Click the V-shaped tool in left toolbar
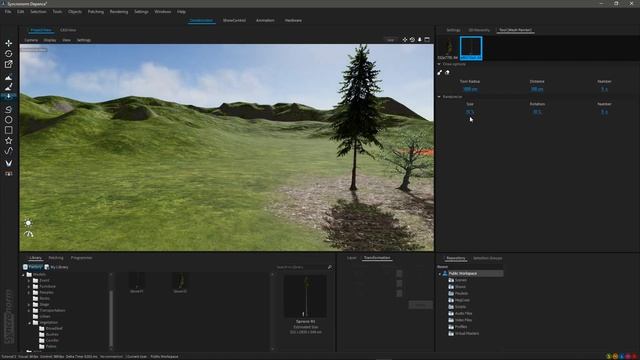This screenshot has width=640, height=360. tap(9, 163)
